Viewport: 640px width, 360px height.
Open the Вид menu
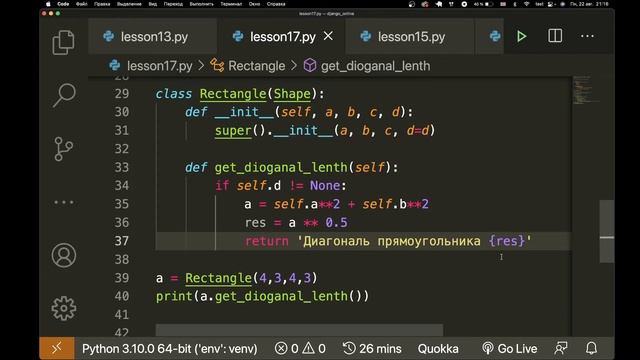153,4
